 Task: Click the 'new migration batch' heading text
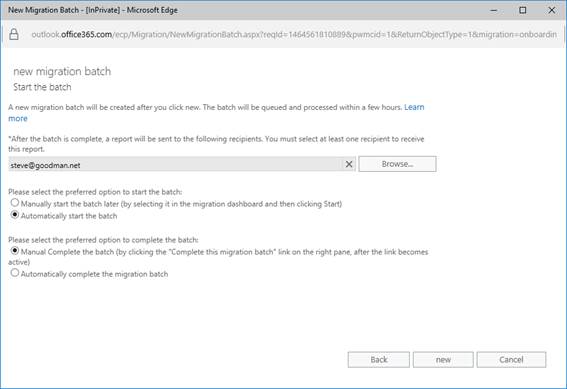point(62,71)
